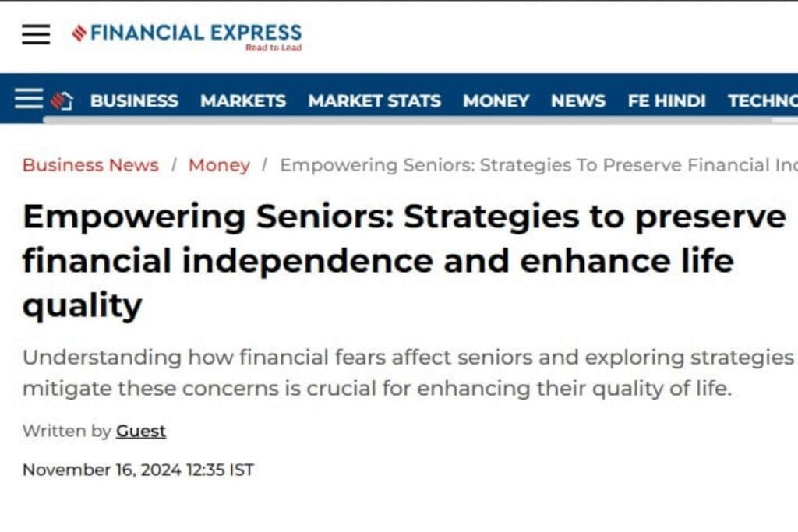Expand the blue navigation bar hamburger menu
The height and width of the screenshot is (532, 798).
tap(29, 99)
